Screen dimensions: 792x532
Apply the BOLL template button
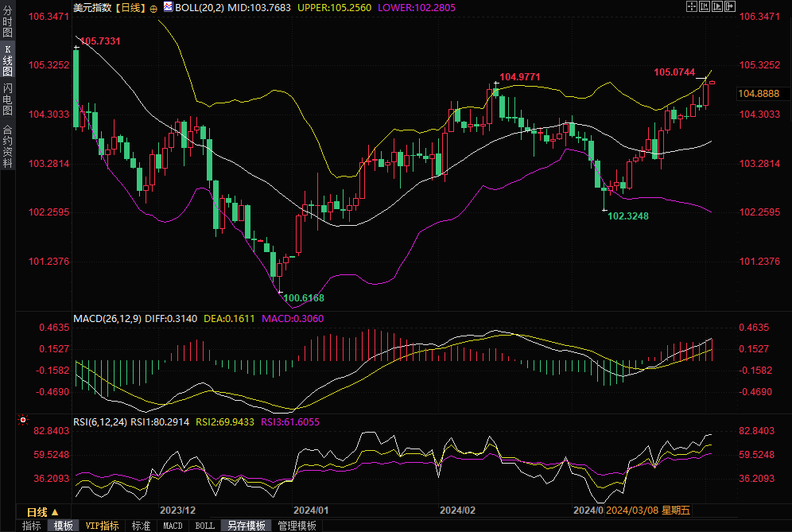pos(205,526)
